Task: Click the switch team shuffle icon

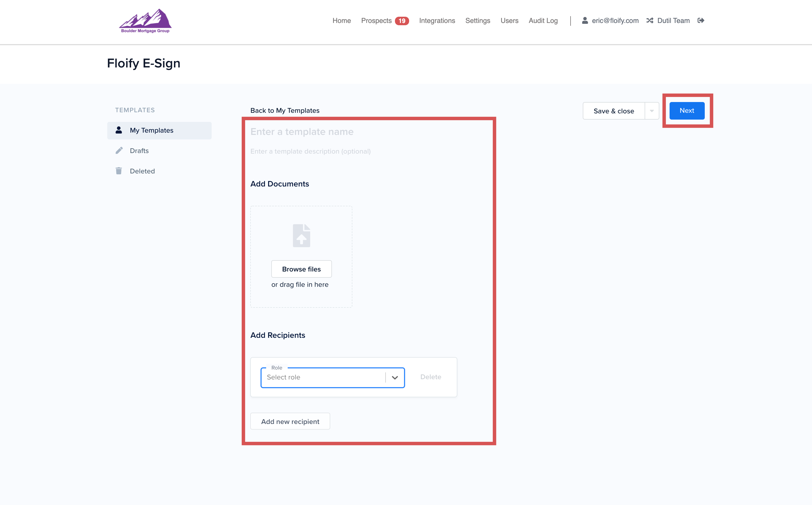Action: 649,20
